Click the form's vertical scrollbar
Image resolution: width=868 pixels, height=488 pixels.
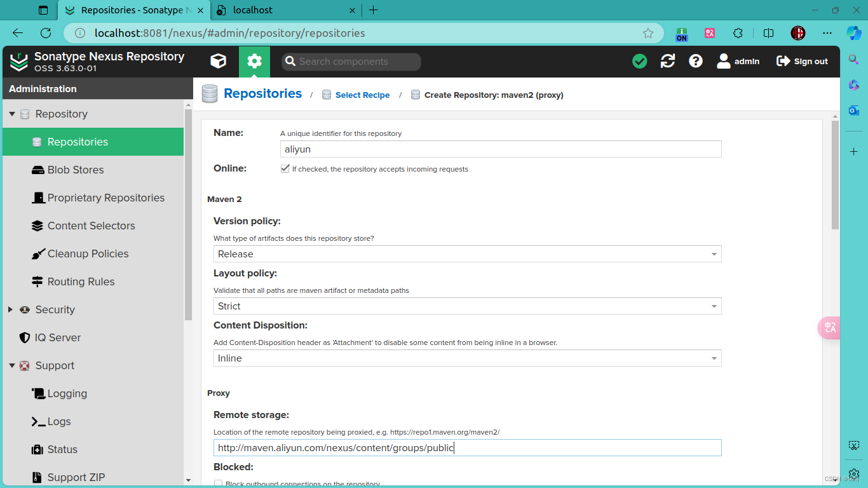tap(835, 175)
